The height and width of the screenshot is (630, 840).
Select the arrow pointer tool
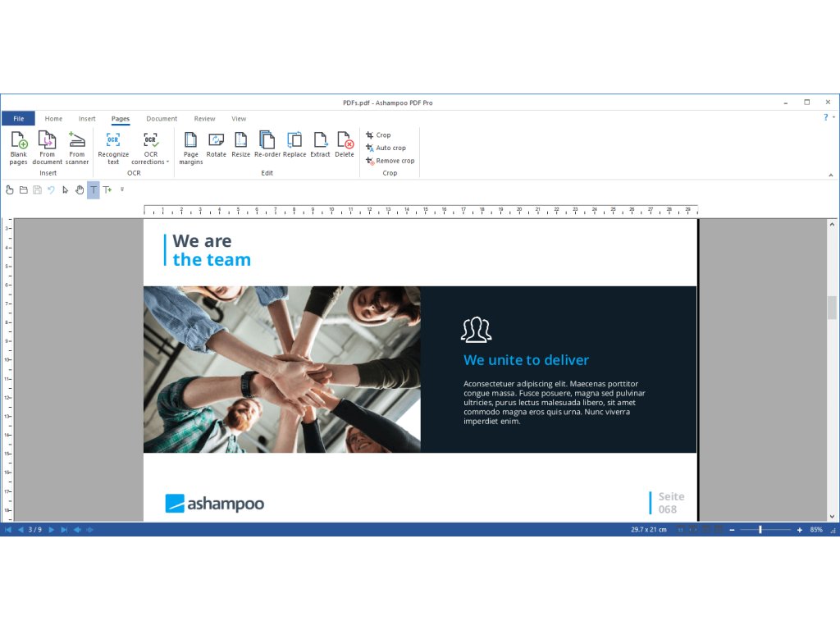[x=66, y=189]
